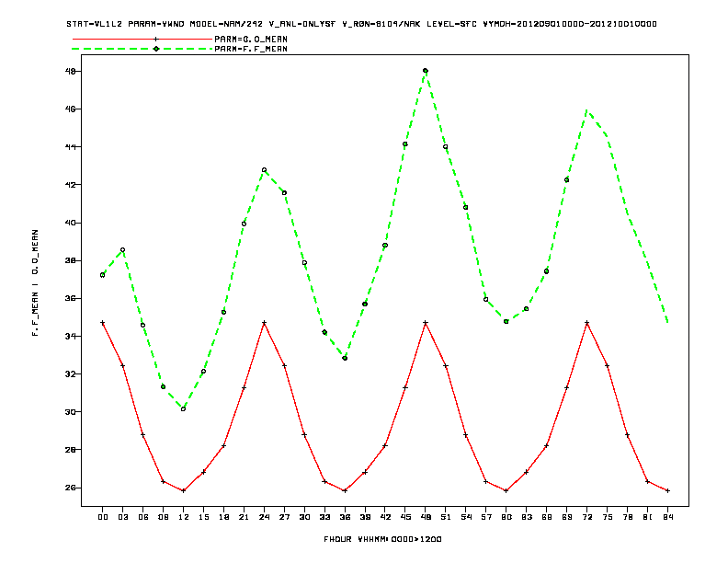Click the green dashed line sample in legend
Viewport: 728px width, 563px height.
click(x=142, y=49)
